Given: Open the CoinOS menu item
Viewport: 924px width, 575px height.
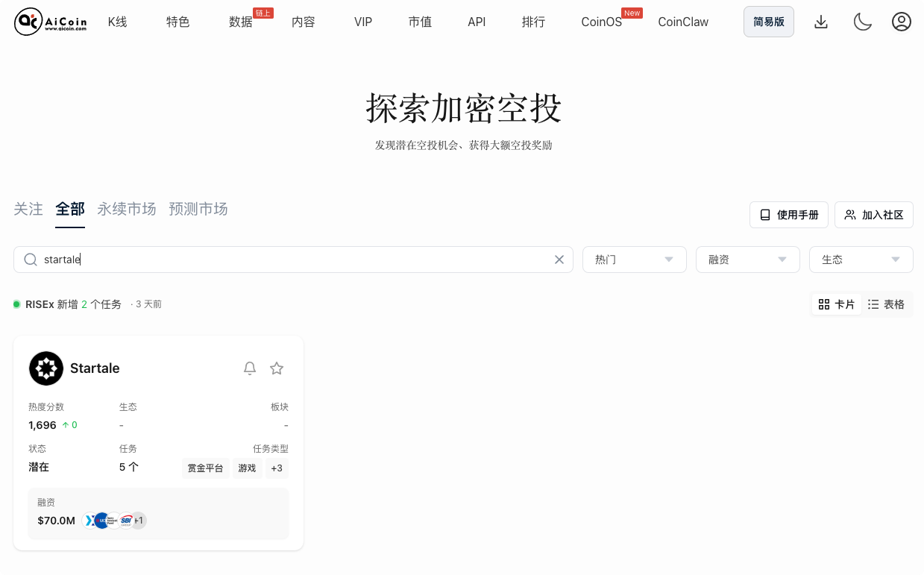Looking at the screenshot, I should point(602,22).
